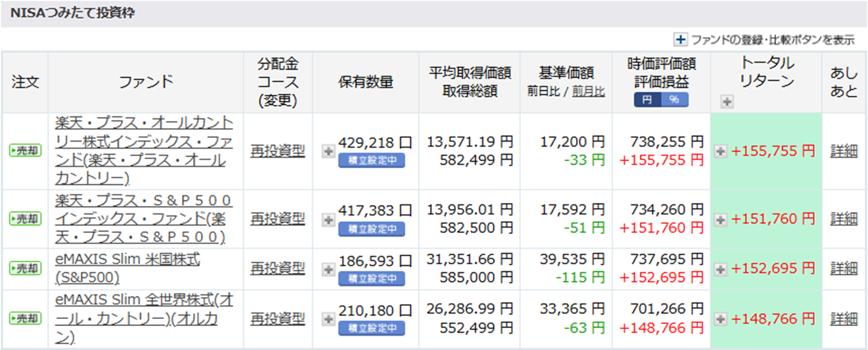Open eMAXIS Slim 米国株式(S&P500) fund page
Screen dimensions: 868x350
tap(128, 268)
